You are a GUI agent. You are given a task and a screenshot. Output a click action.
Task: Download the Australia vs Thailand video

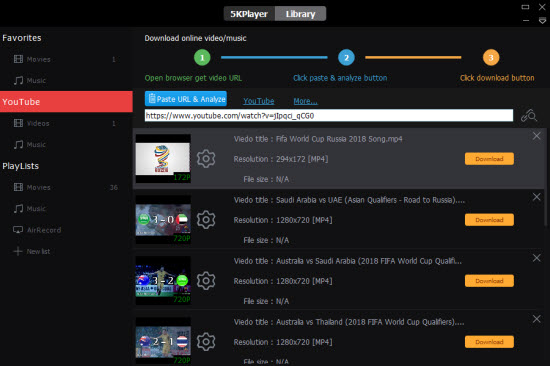click(489, 342)
